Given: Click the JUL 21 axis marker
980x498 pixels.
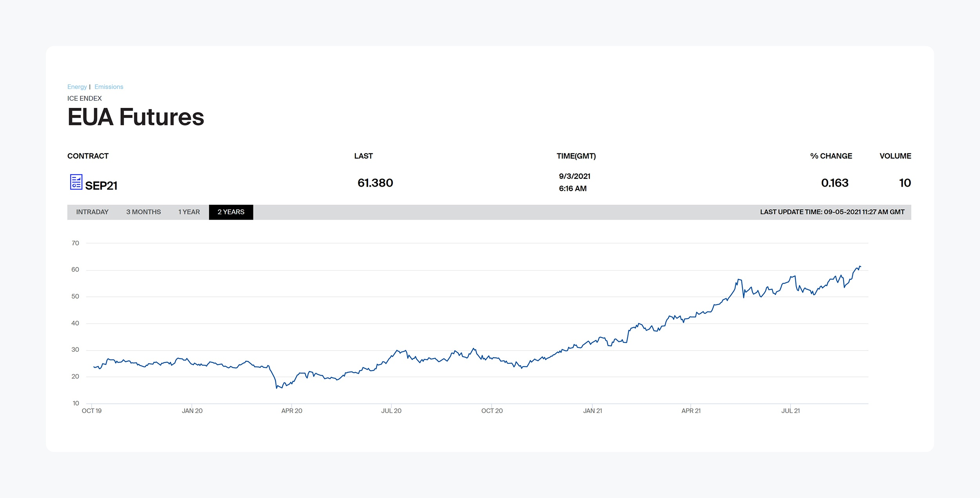Looking at the screenshot, I should pyautogui.click(x=790, y=411).
